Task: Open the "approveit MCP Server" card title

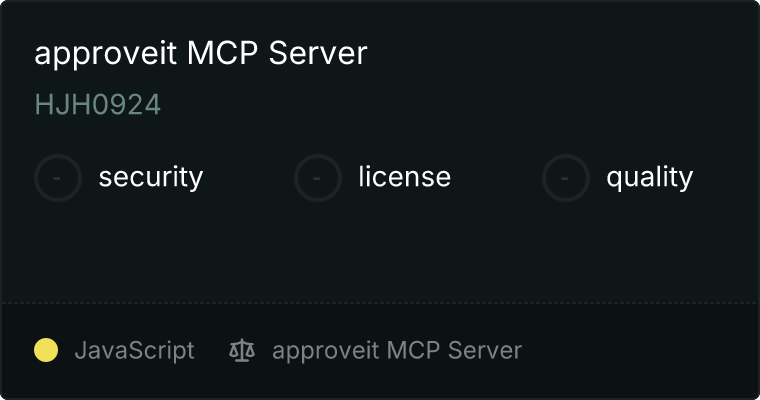Action: point(201,53)
